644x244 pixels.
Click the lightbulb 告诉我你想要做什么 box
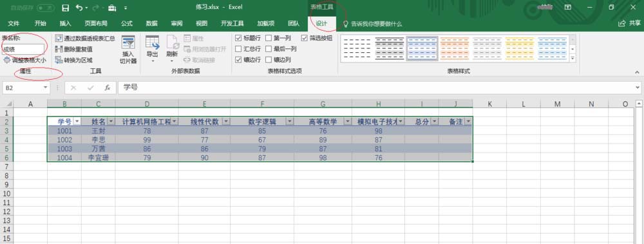tap(372, 24)
